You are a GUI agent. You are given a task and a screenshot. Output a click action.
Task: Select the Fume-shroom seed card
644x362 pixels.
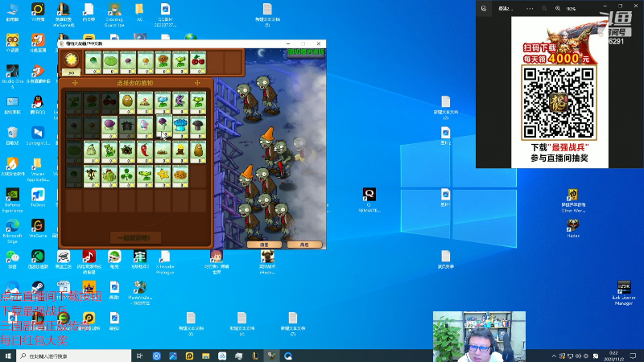coord(109,128)
